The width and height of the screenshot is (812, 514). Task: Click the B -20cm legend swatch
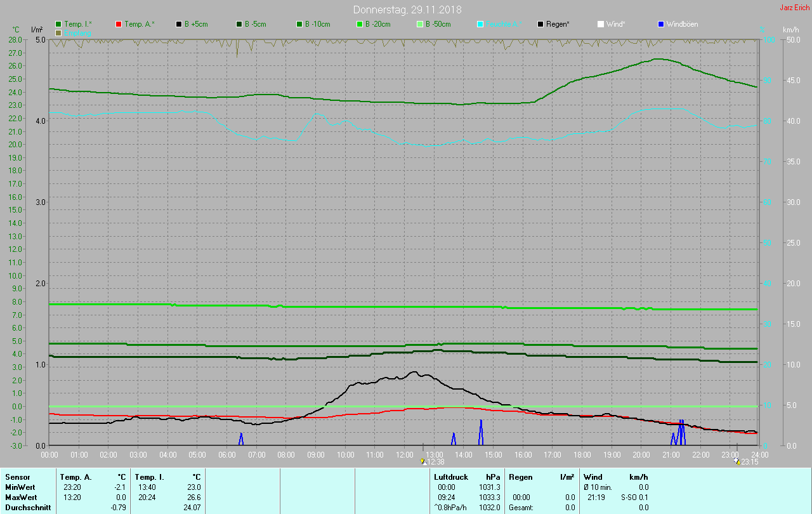360,24
